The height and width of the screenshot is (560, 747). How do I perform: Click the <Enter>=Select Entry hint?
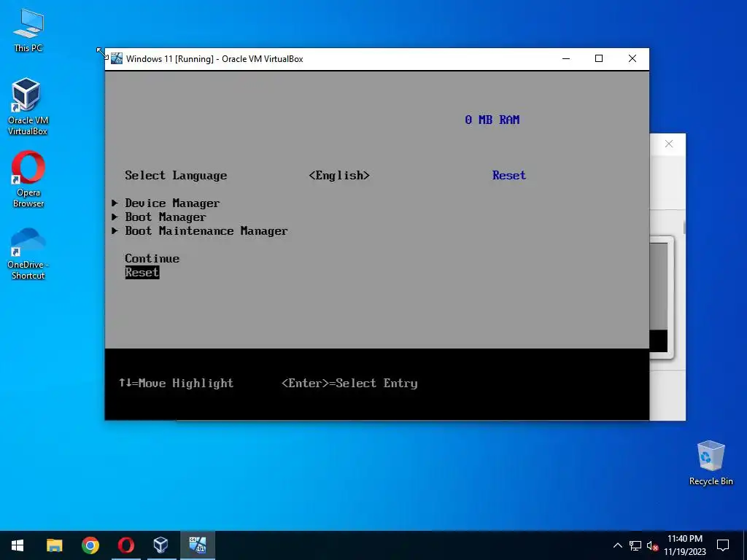tap(349, 384)
